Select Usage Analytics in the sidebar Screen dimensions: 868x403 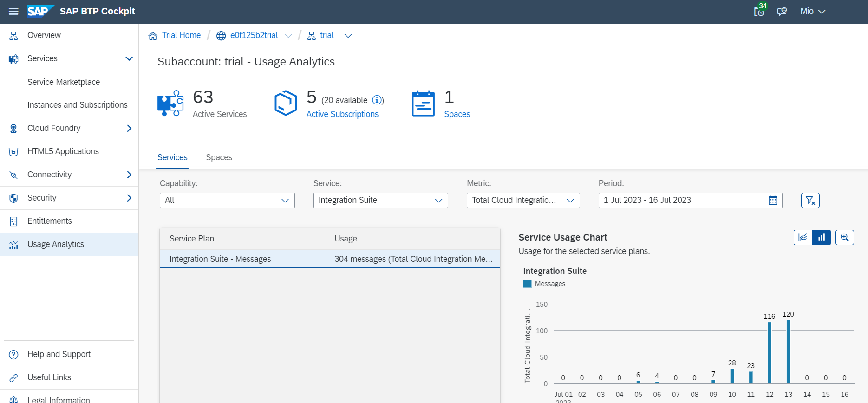[69, 244]
